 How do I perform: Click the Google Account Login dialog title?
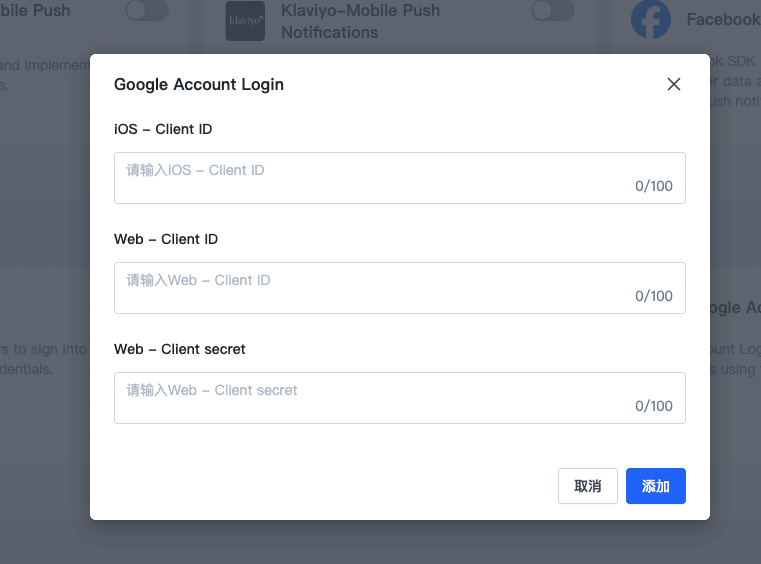pos(199,84)
